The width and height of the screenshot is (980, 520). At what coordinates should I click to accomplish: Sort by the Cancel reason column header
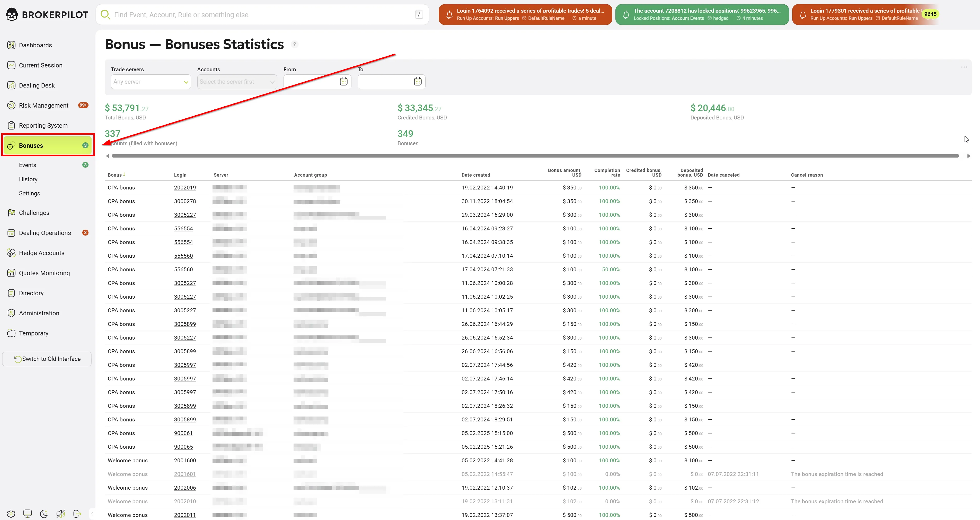pyautogui.click(x=807, y=175)
